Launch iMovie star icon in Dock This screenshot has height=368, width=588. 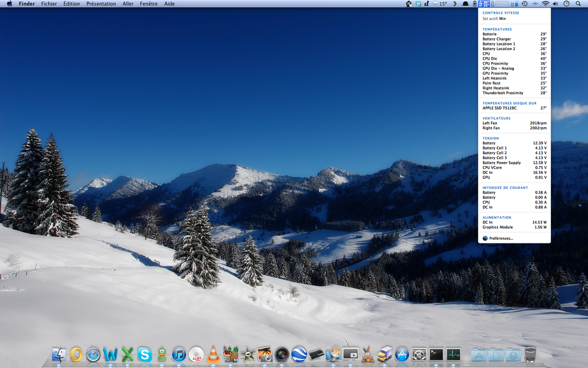click(x=248, y=354)
